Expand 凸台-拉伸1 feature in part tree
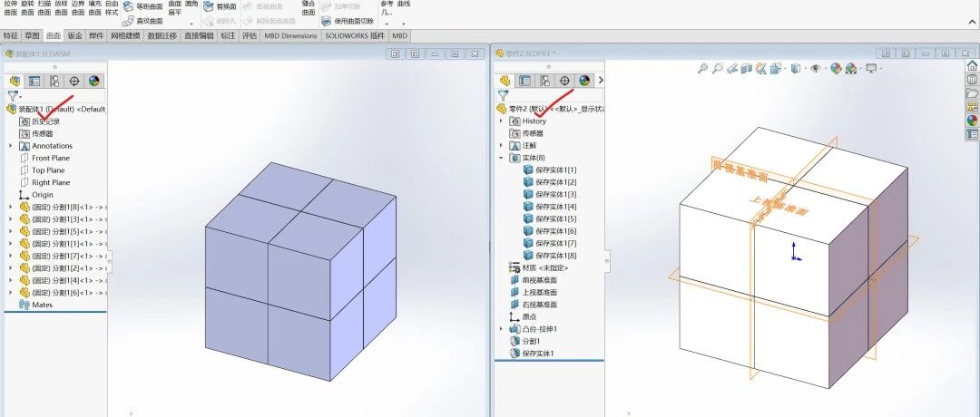Image resolution: width=980 pixels, height=417 pixels. click(501, 329)
